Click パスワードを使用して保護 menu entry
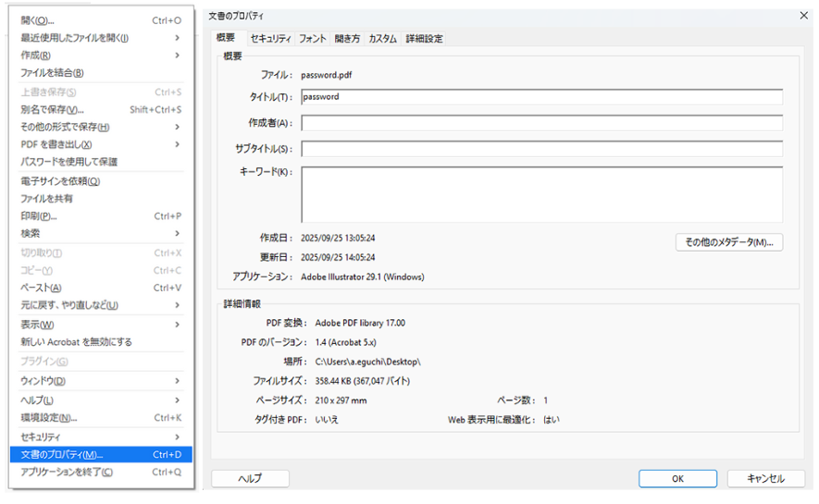The image size is (819, 504). point(69,162)
